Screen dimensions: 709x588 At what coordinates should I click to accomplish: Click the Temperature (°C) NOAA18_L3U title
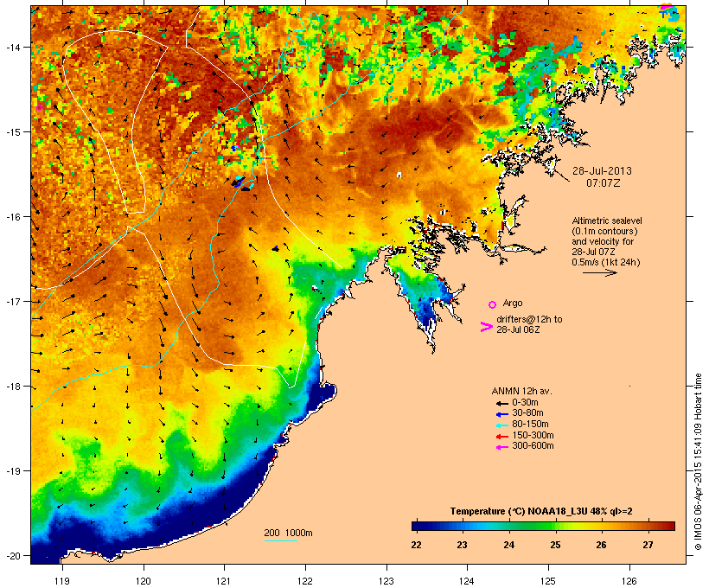pyautogui.click(x=541, y=512)
